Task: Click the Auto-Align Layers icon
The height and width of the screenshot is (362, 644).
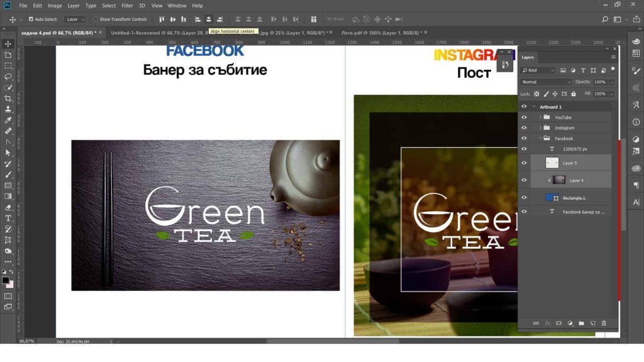Action: click(x=314, y=19)
